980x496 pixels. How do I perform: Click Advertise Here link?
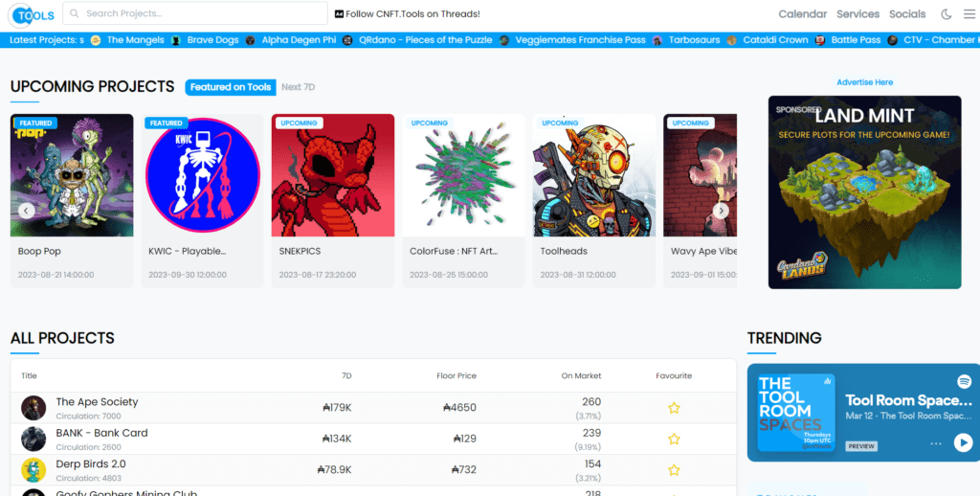(864, 82)
